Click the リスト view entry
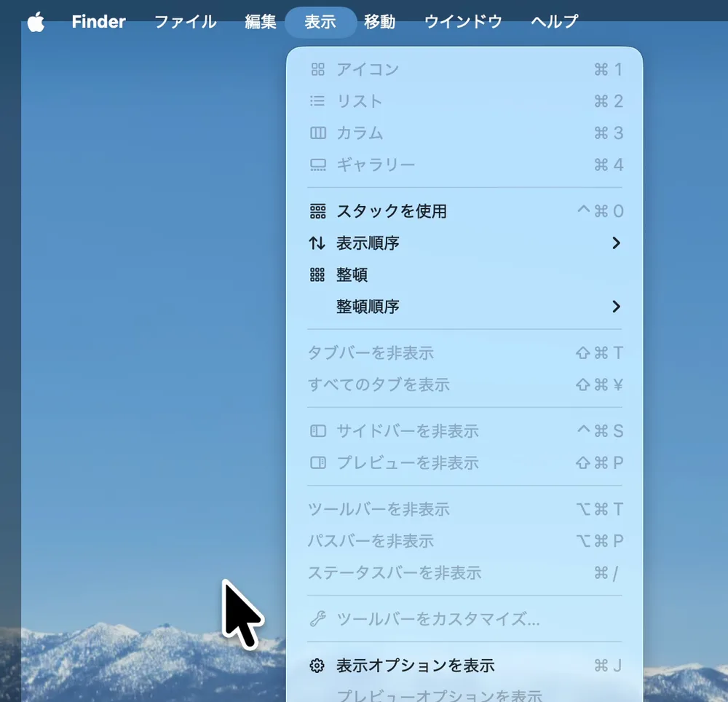The width and height of the screenshot is (728, 702). tap(464, 101)
